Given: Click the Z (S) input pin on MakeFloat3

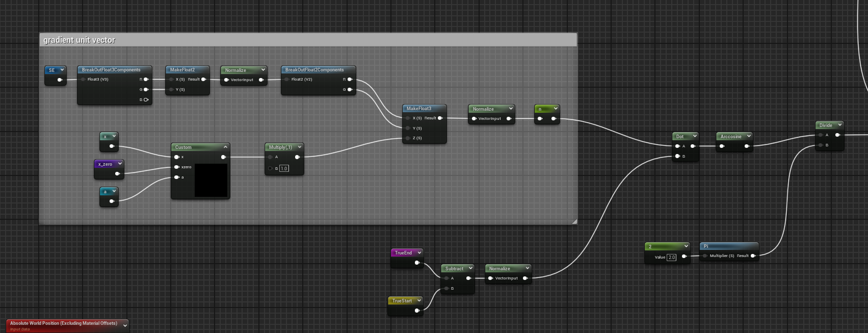Looking at the screenshot, I should click(x=408, y=138).
